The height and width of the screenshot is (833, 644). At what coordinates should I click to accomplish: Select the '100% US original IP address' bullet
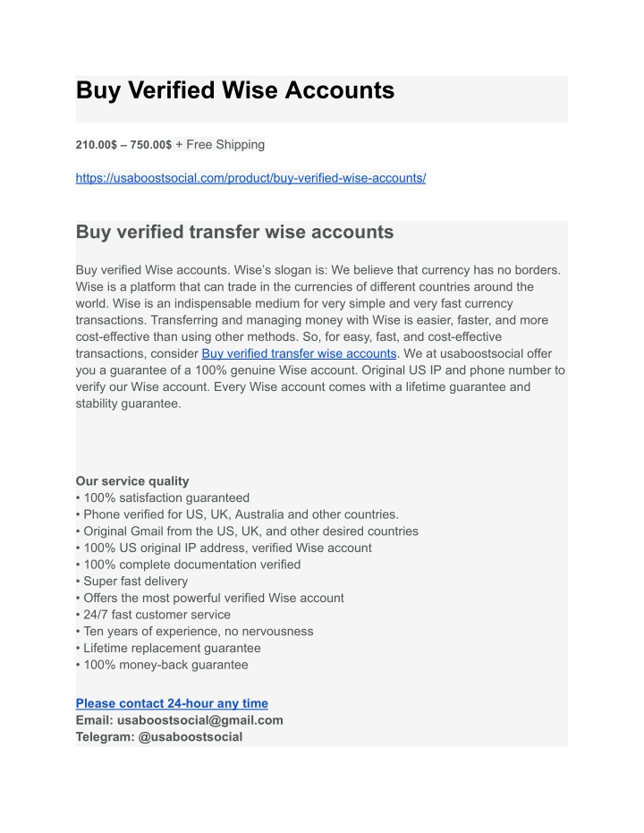coord(224,548)
